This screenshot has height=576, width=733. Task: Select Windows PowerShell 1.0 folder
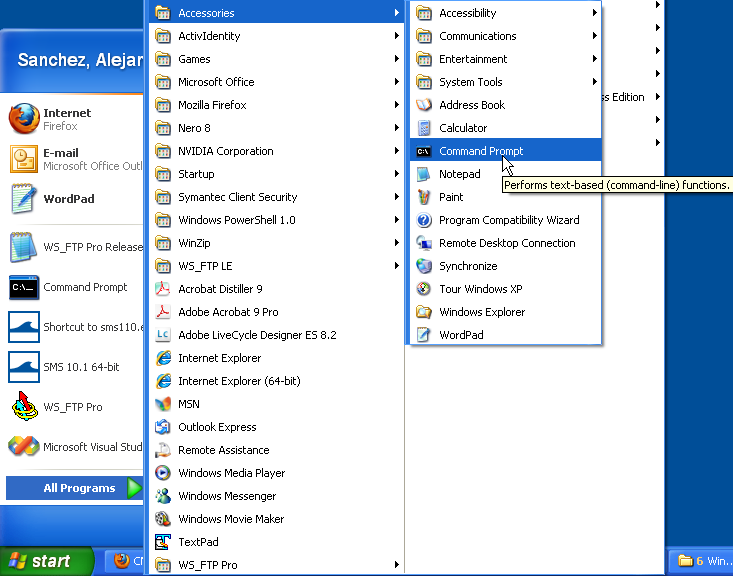(277, 220)
